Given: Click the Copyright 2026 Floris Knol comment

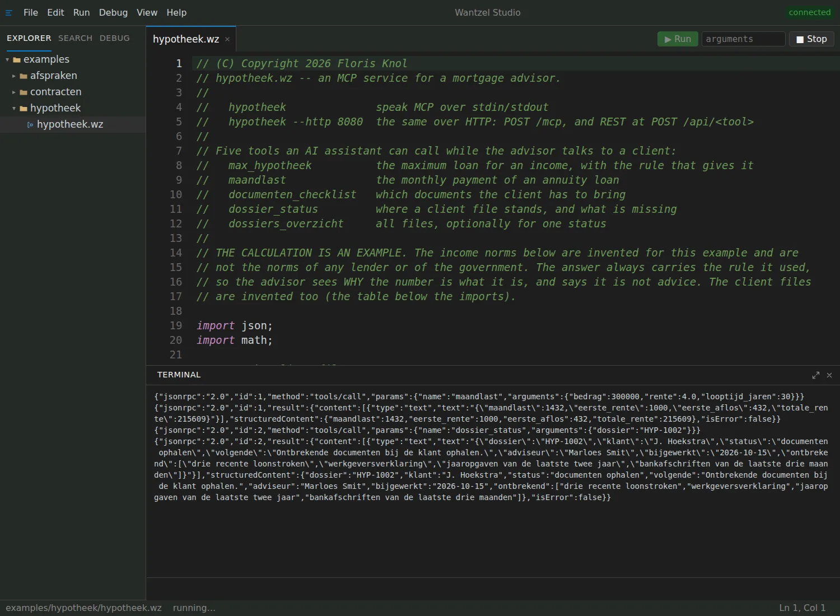Looking at the screenshot, I should [302, 64].
